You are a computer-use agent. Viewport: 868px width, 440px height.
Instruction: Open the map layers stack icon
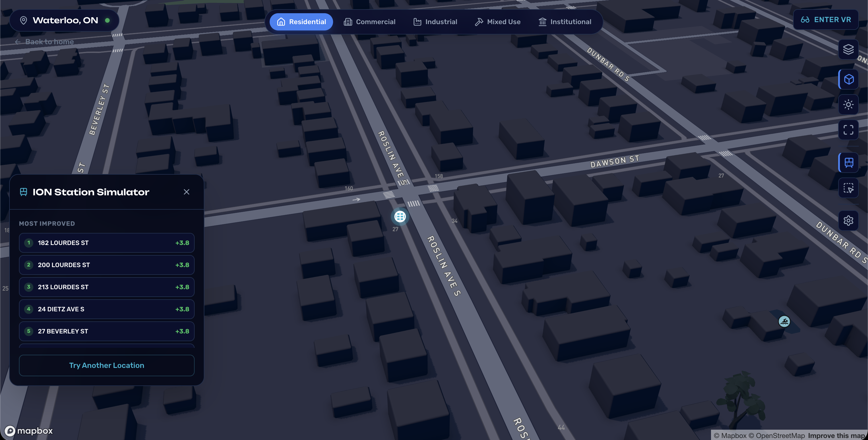coord(848,50)
